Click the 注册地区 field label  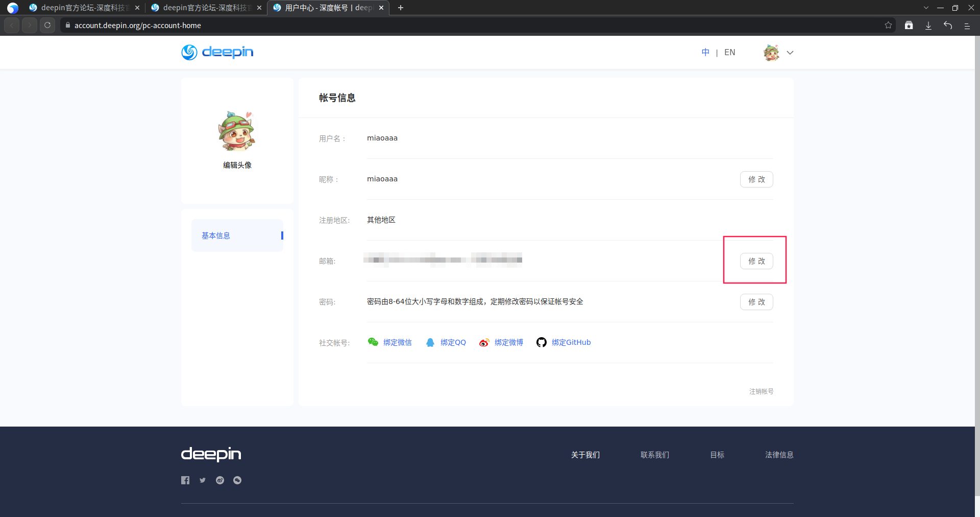334,220
